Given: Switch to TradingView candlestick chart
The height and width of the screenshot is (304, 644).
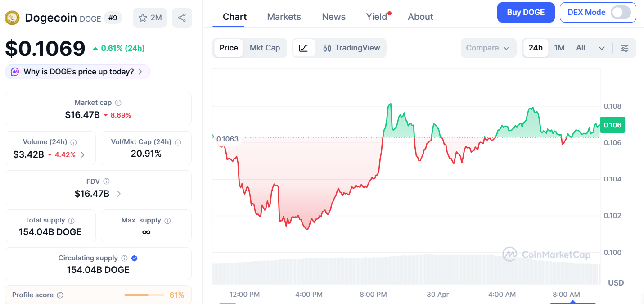Looking at the screenshot, I should pos(351,48).
